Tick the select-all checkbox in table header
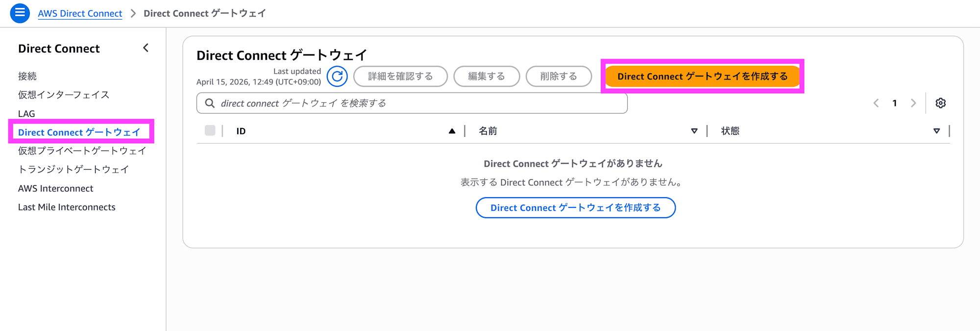This screenshot has height=331, width=980. pyautogui.click(x=210, y=130)
